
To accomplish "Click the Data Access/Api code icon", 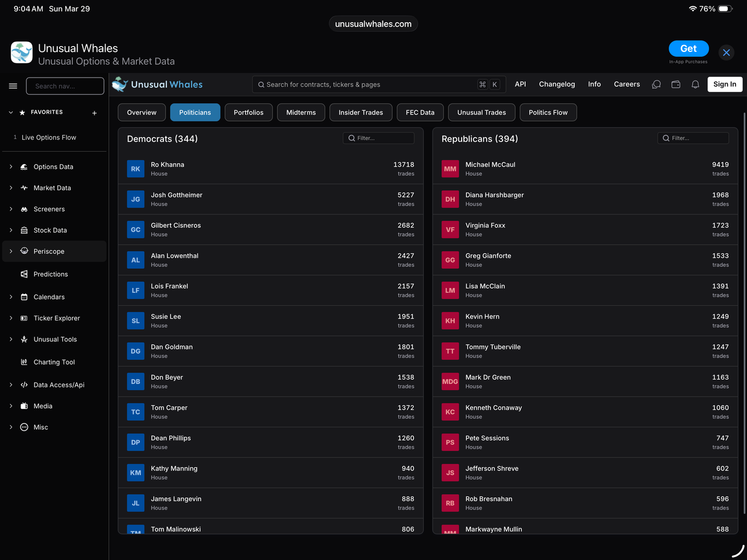I will (24, 385).
